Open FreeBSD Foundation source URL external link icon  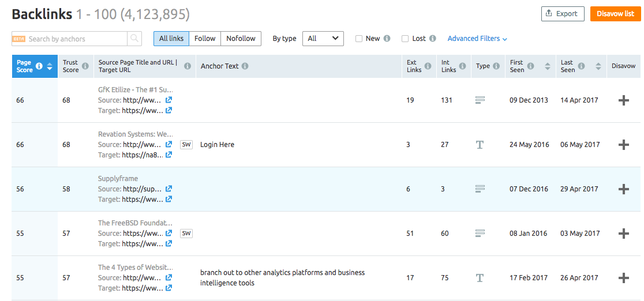[169, 233]
